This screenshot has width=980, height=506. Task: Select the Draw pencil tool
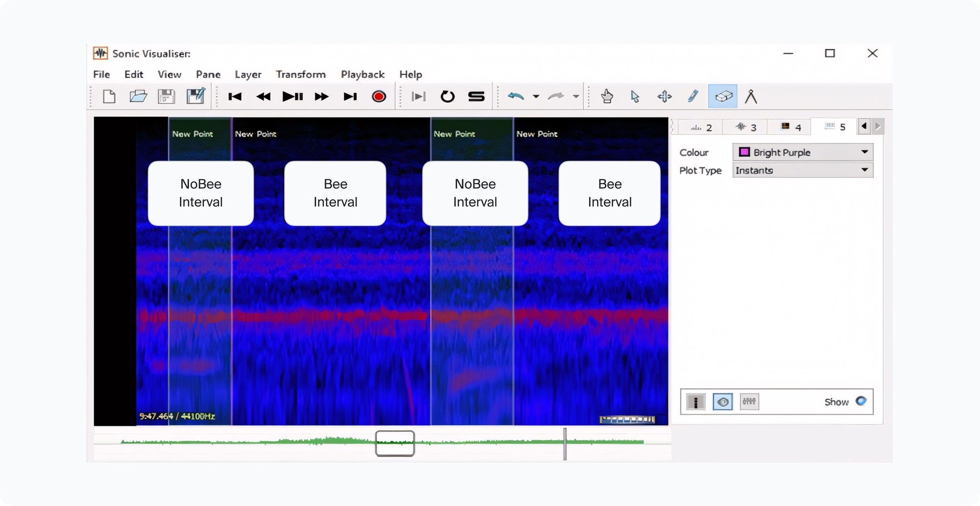click(693, 97)
